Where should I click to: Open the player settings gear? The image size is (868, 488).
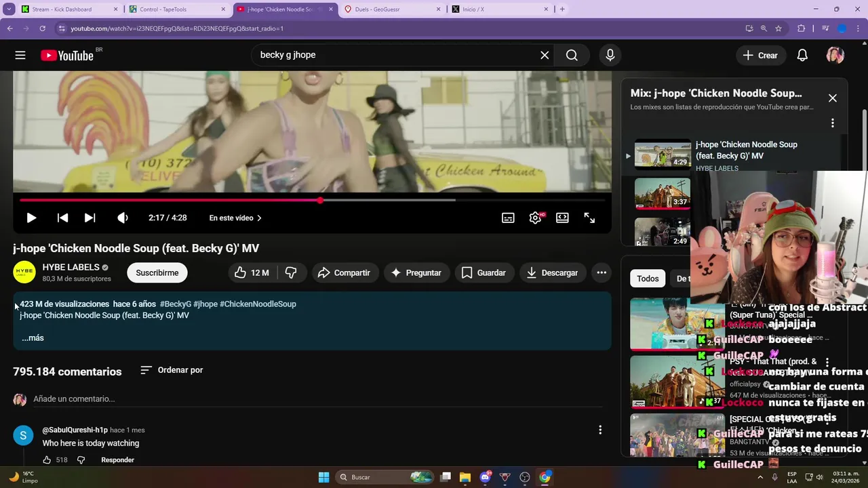pyautogui.click(x=536, y=218)
